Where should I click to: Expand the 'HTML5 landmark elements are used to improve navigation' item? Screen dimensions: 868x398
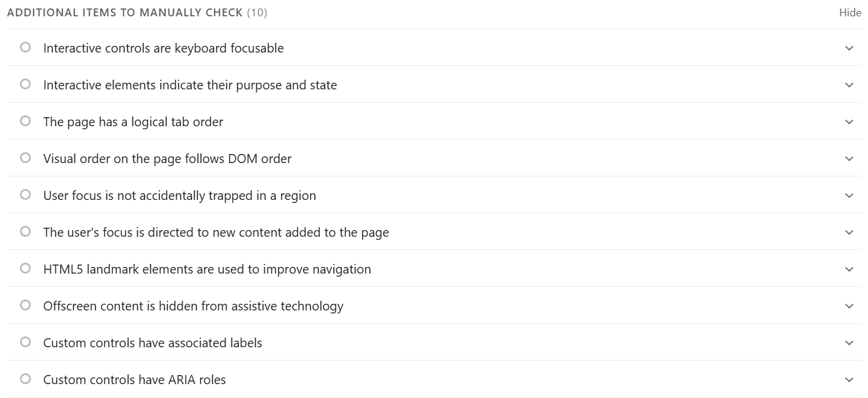pos(849,269)
